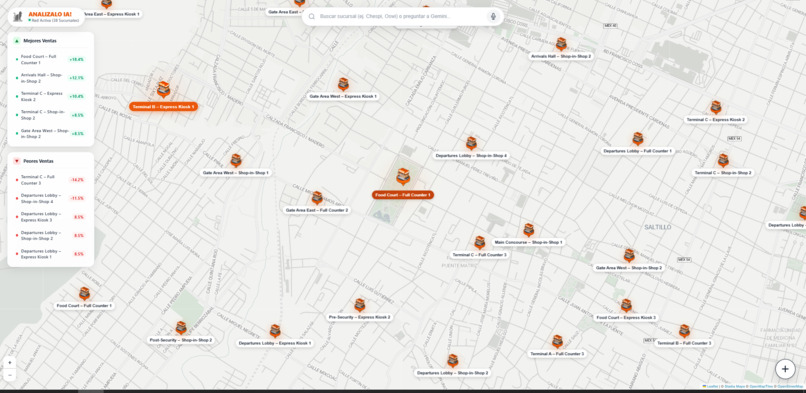Select Terminal C – Express Kiosk 2 row in Mejores Ventas

click(x=50, y=97)
